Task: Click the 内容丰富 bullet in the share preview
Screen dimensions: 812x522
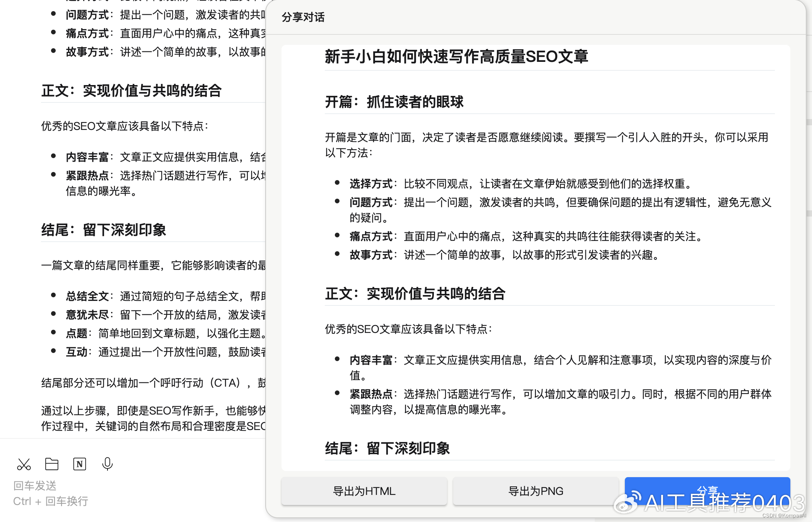Action: (x=371, y=360)
